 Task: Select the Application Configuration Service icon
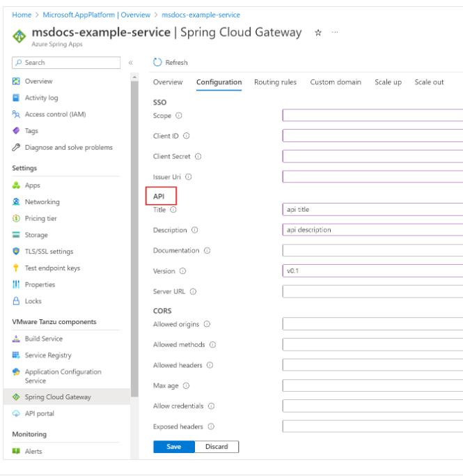pos(16,371)
